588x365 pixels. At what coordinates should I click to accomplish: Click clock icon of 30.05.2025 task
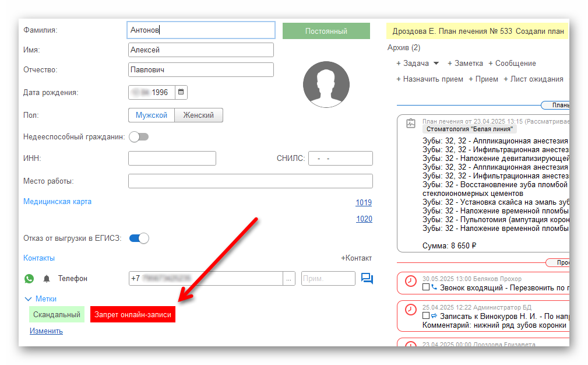411,281
